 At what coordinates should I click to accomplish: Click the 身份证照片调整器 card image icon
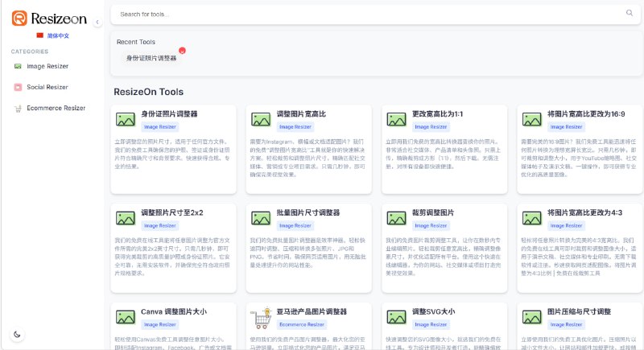126,119
